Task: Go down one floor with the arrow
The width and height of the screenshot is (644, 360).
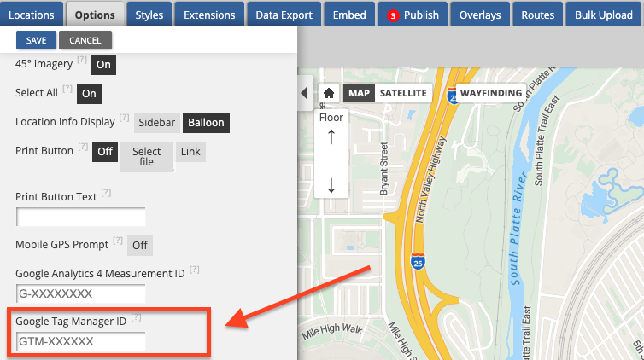Action: tap(331, 185)
